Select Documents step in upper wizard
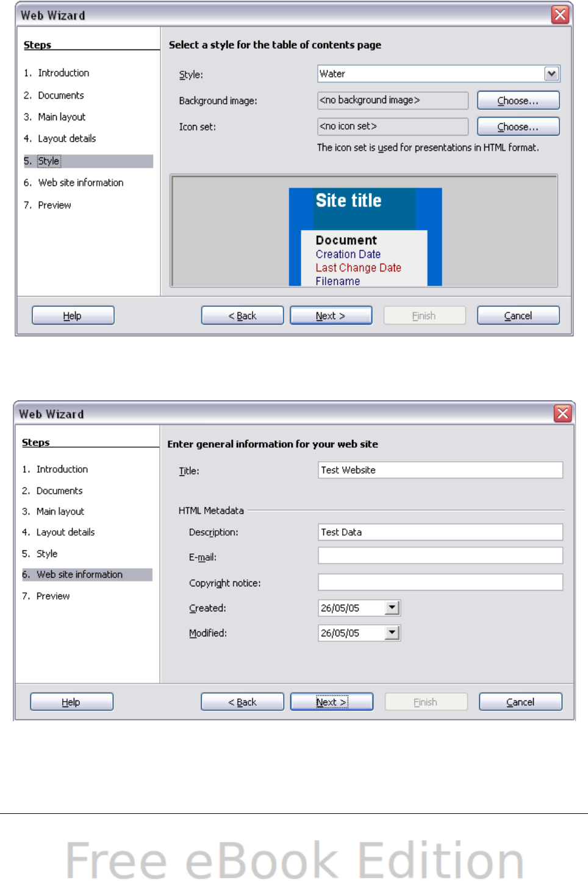This screenshot has height=881, width=588. 60,95
